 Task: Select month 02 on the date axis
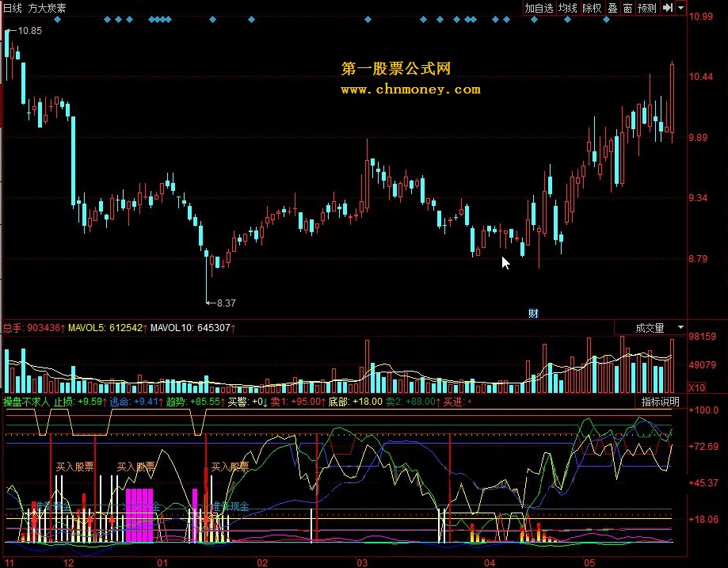tap(262, 563)
